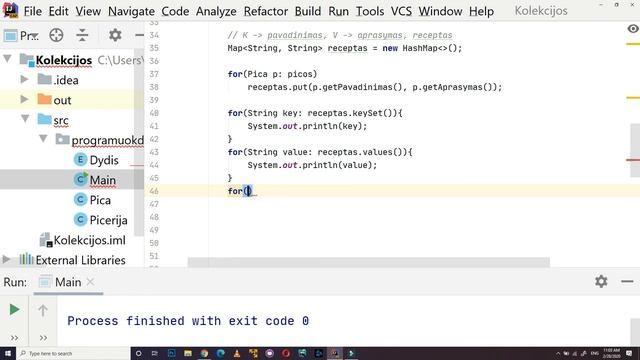Open VLC from the taskbar
Viewport: 640px width, 360px height.
pyautogui.click(x=237, y=353)
